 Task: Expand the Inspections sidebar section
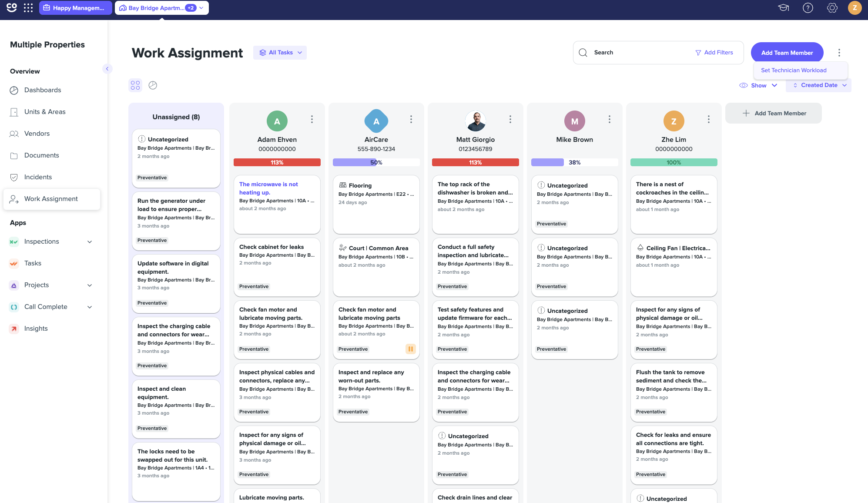coord(90,242)
